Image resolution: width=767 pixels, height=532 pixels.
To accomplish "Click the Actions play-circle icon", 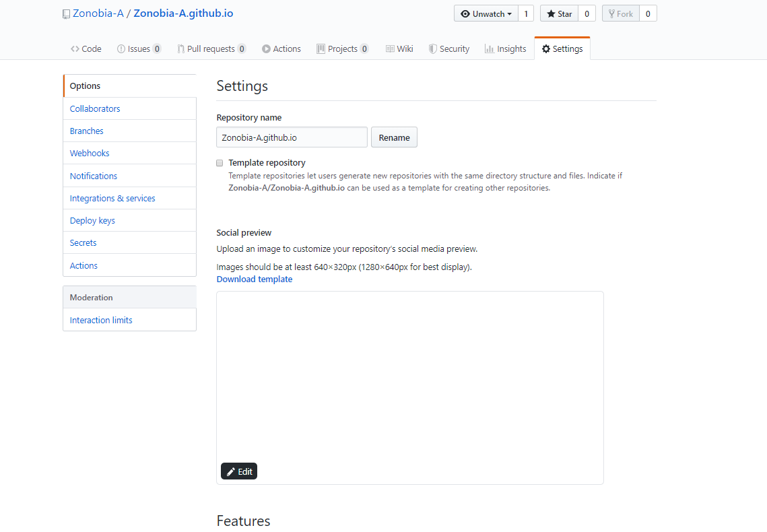I will pyautogui.click(x=265, y=48).
